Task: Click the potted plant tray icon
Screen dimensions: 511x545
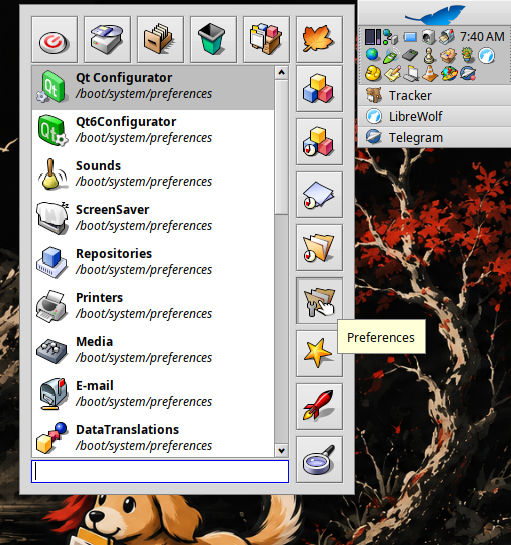Action: point(468,55)
